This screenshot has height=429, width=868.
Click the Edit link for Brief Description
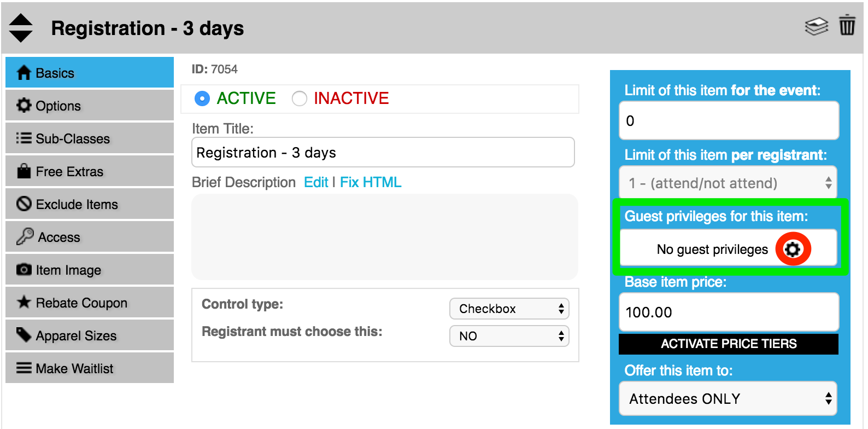coord(316,182)
